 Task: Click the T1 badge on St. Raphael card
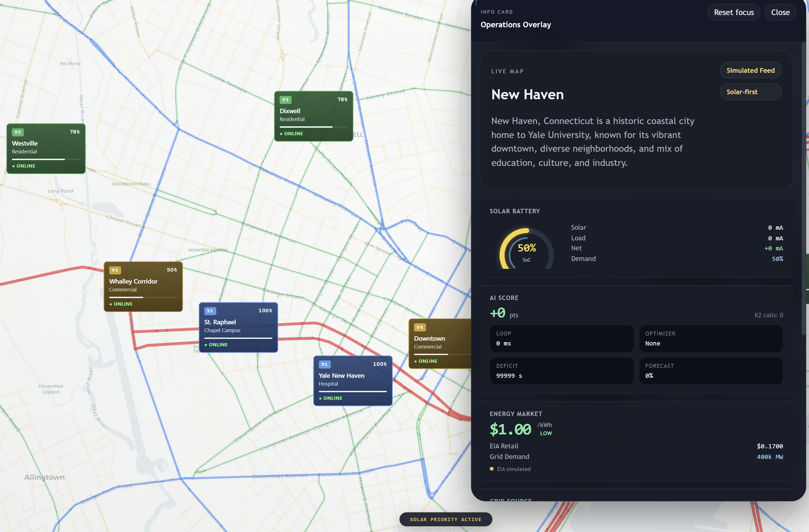tap(210, 311)
